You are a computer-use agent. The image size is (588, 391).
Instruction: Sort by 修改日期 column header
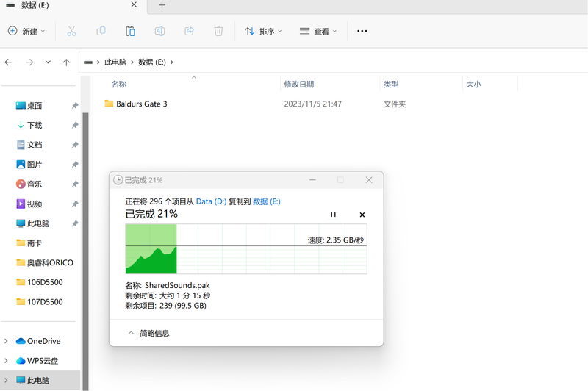tap(299, 85)
